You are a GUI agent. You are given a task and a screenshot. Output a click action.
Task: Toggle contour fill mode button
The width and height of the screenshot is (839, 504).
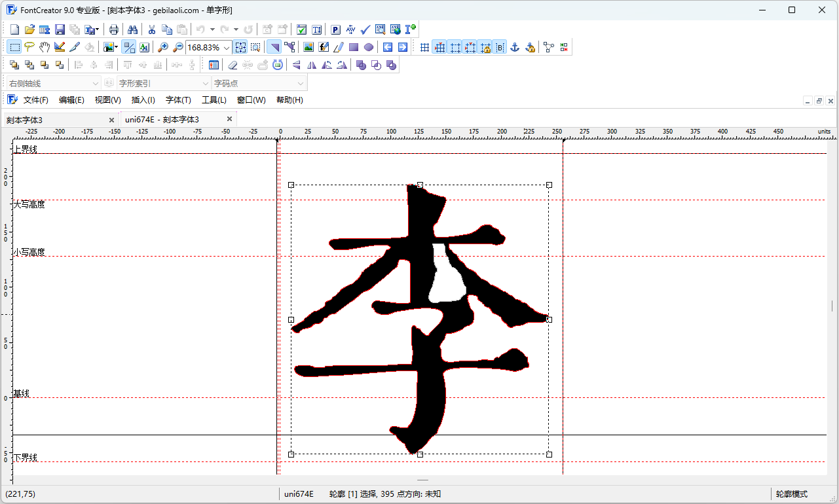(x=274, y=47)
